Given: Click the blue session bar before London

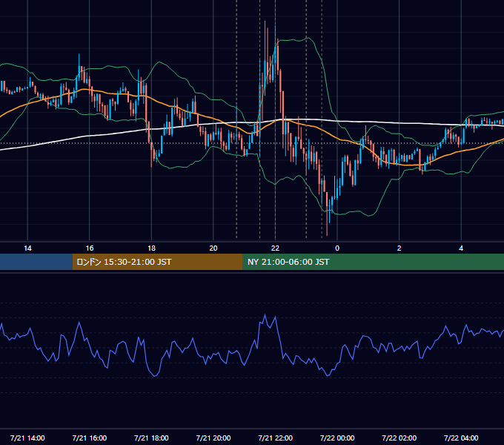Looking at the screenshot, I should click(36, 262).
